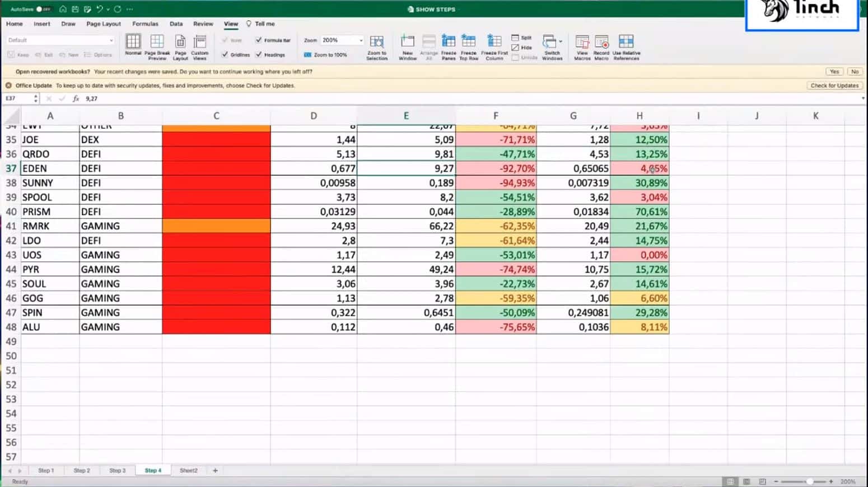Click the View Macros icon
Screen dimensions: 868x487
(x=582, y=43)
